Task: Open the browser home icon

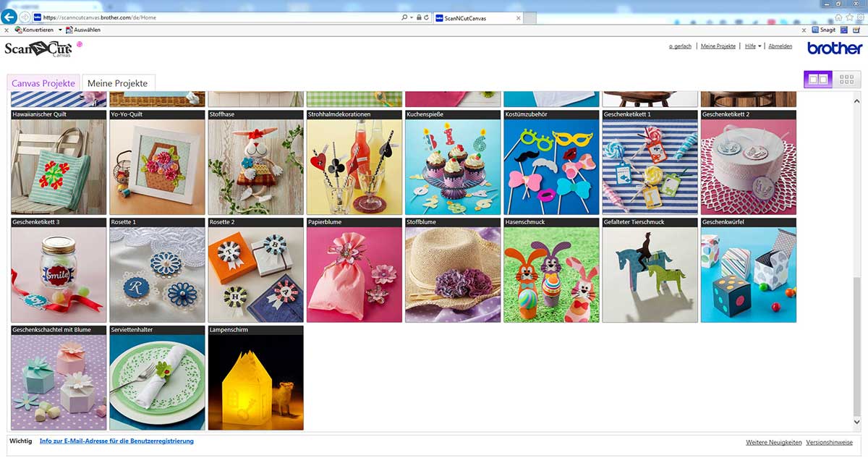Action: pyautogui.click(x=838, y=17)
